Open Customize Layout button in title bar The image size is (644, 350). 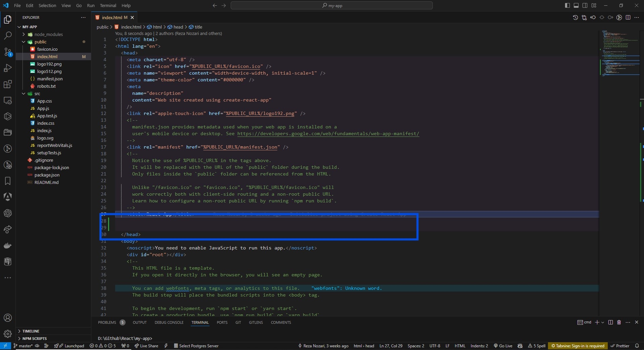[x=594, y=5]
